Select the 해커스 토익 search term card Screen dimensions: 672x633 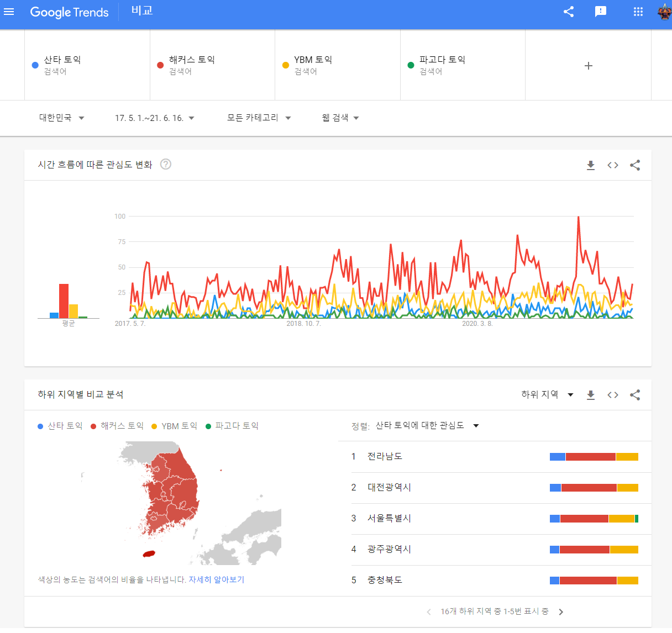coord(213,65)
